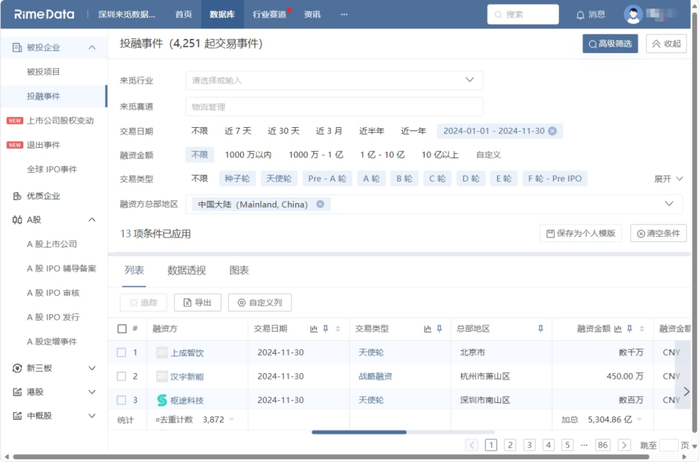Image resolution: width=700 pixels, height=462 pixels.
Task: Open the 融资方总部地区 dropdown arrow
Action: (669, 204)
